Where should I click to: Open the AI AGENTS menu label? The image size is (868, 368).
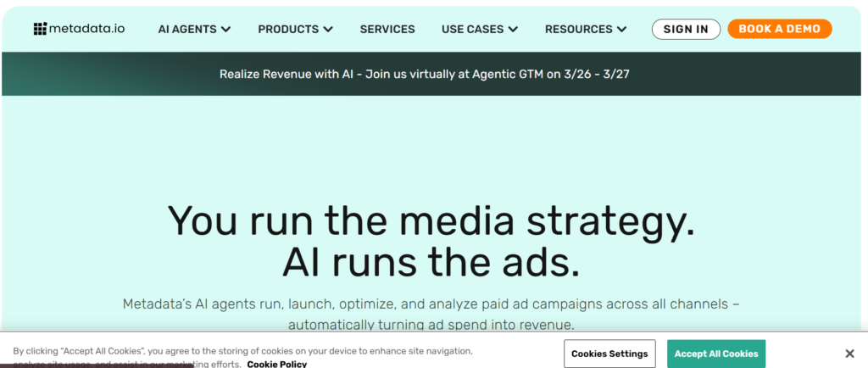[187, 29]
